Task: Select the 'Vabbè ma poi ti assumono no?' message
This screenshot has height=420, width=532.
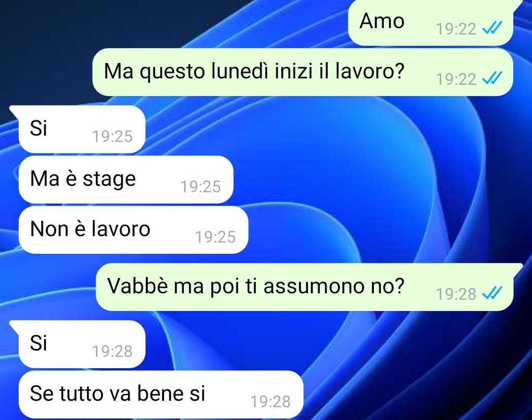Action: [304, 287]
